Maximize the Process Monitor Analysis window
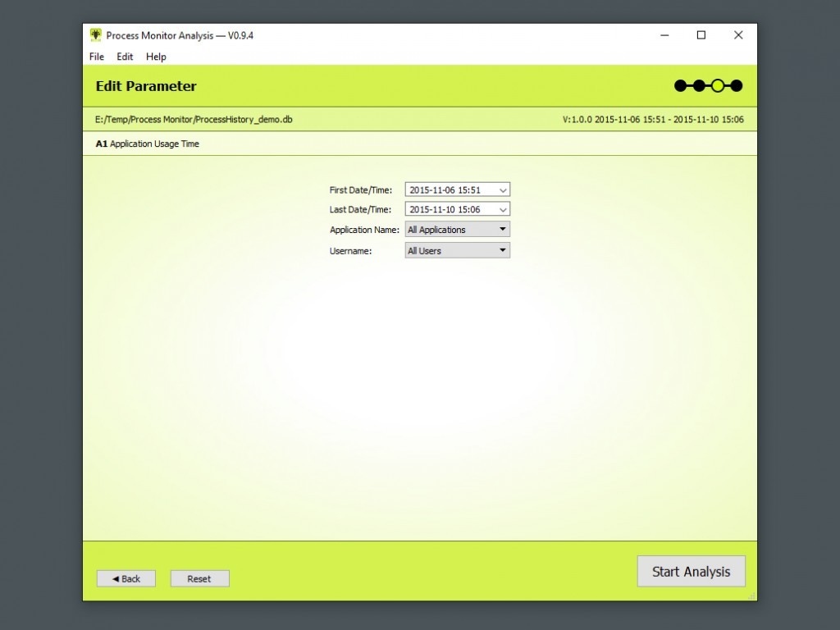 coord(701,35)
